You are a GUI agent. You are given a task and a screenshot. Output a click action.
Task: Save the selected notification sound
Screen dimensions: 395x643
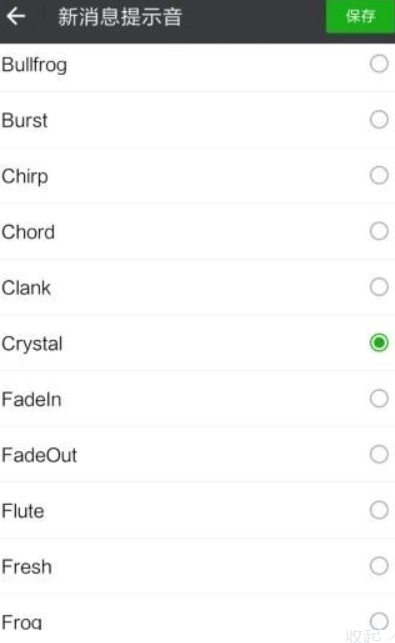click(x=360, y=16)
